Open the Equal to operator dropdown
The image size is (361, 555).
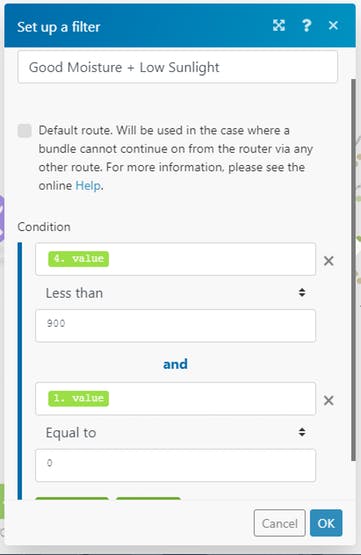point(176,433)
